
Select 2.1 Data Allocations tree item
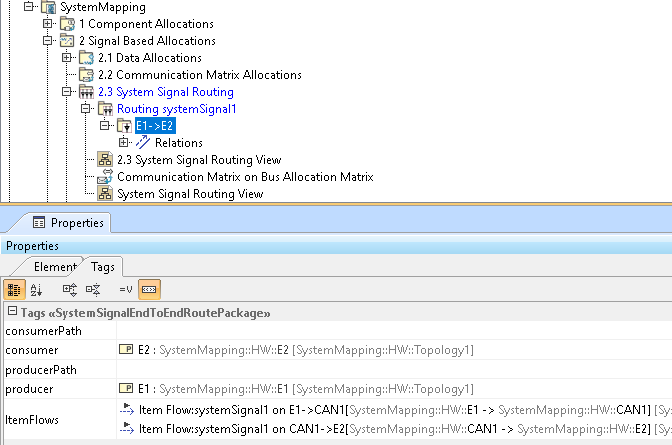coord(150,58)
